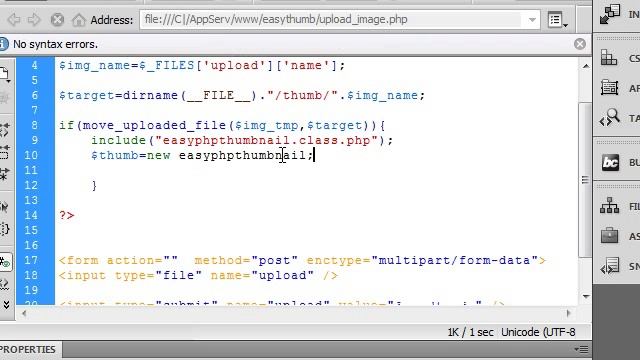Click the horizontal scrollbar left arrow
The width and height of the screenshot is (640, 360).
click(x=24, y=313)
